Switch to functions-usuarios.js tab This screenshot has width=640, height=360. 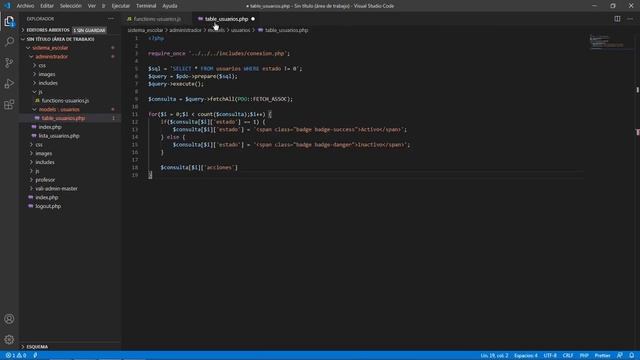click(x=157, y=19)
